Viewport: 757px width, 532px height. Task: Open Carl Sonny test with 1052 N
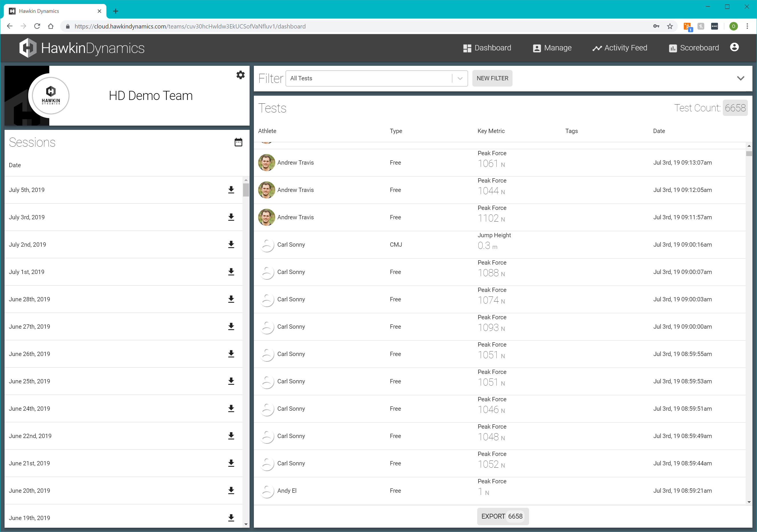499,463
